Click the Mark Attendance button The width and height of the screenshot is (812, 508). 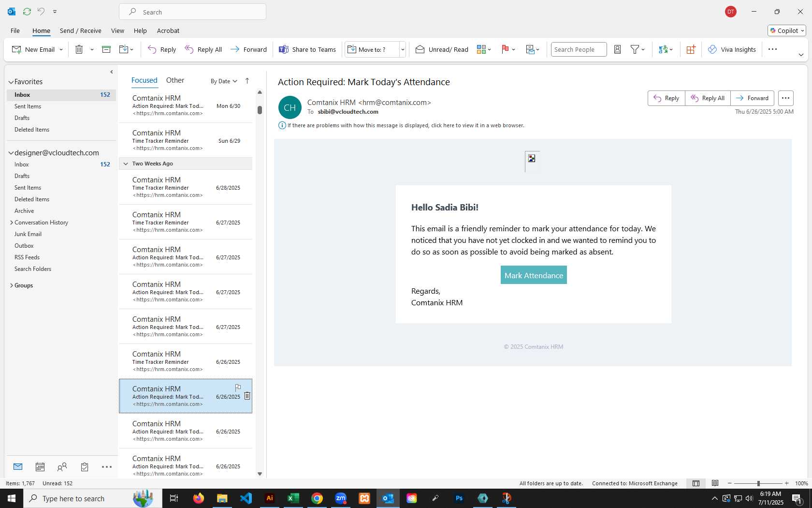click(x=534, y=275)
